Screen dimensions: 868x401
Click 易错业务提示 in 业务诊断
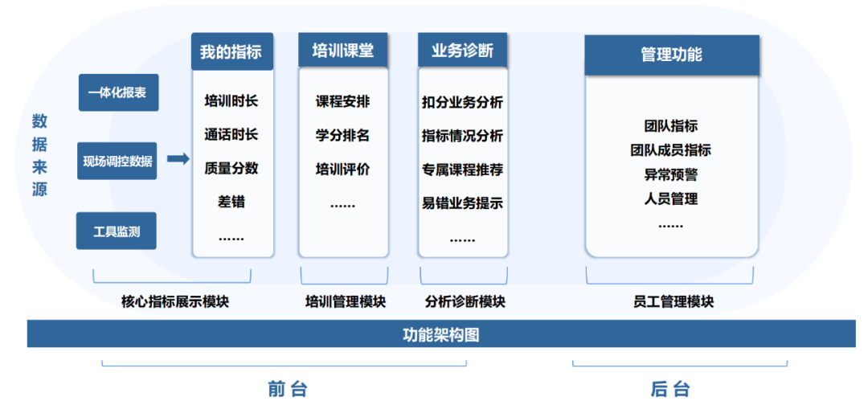point(462,203)
